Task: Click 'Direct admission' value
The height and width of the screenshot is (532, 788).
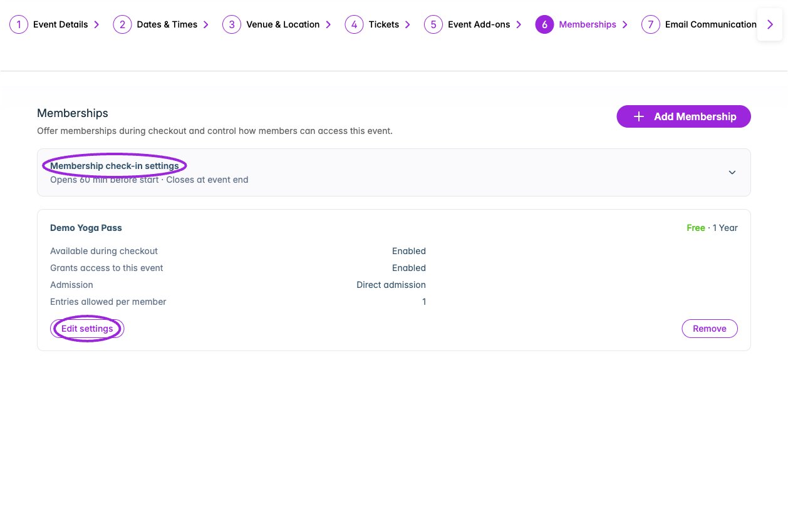Action: 391,285
